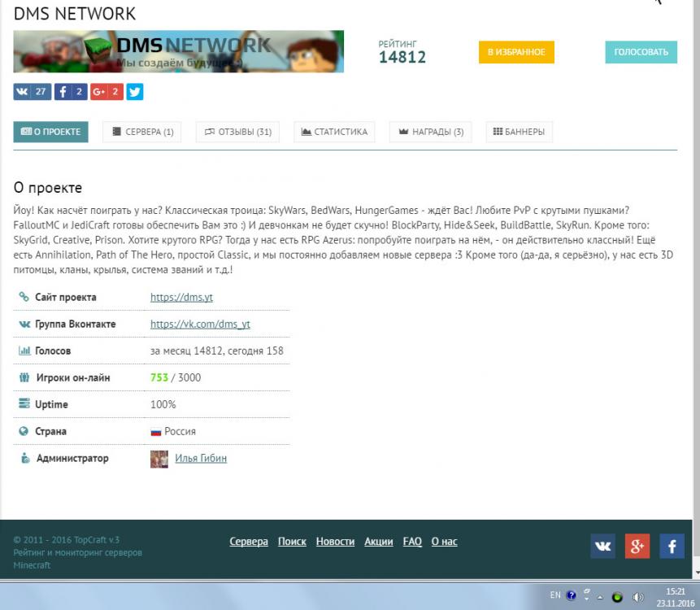Vote using the ГОЛОСОВАТЬ button
700x610 pixels.
pos(641,52)
